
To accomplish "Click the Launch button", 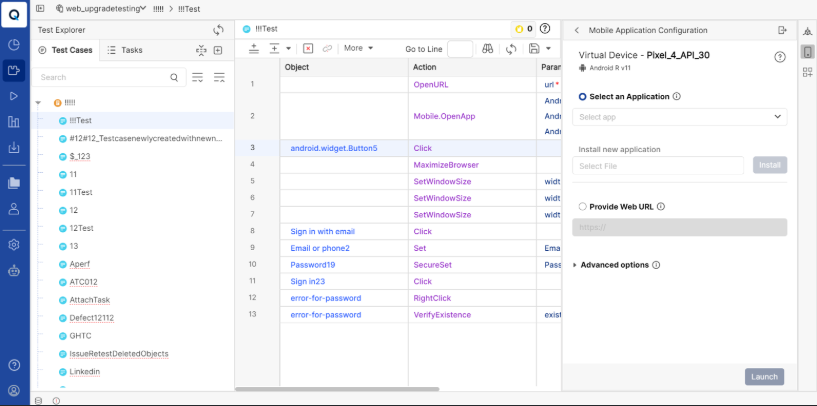I will [764, 377].
